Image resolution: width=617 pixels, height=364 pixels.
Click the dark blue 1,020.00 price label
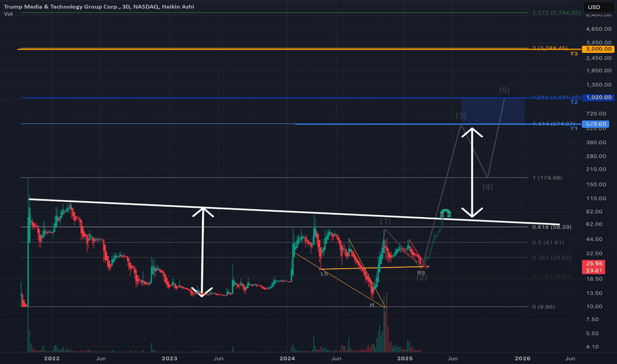coord(598,97)
